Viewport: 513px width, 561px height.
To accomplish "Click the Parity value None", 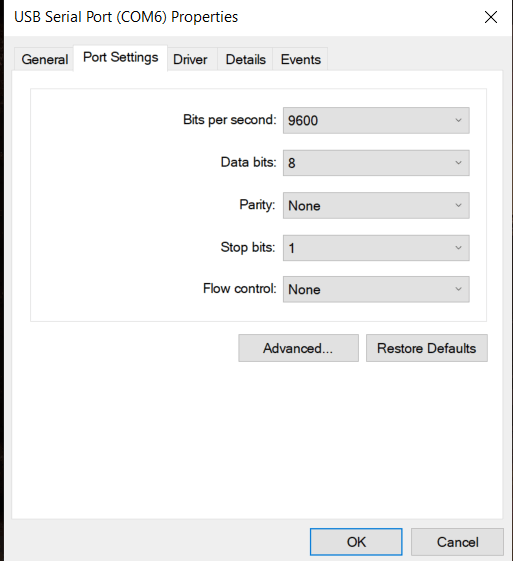I will coord(304,206).
